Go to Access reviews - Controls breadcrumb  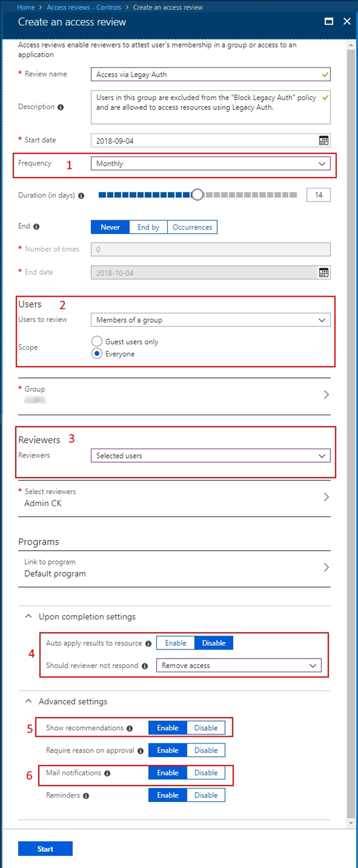point(84,7)
